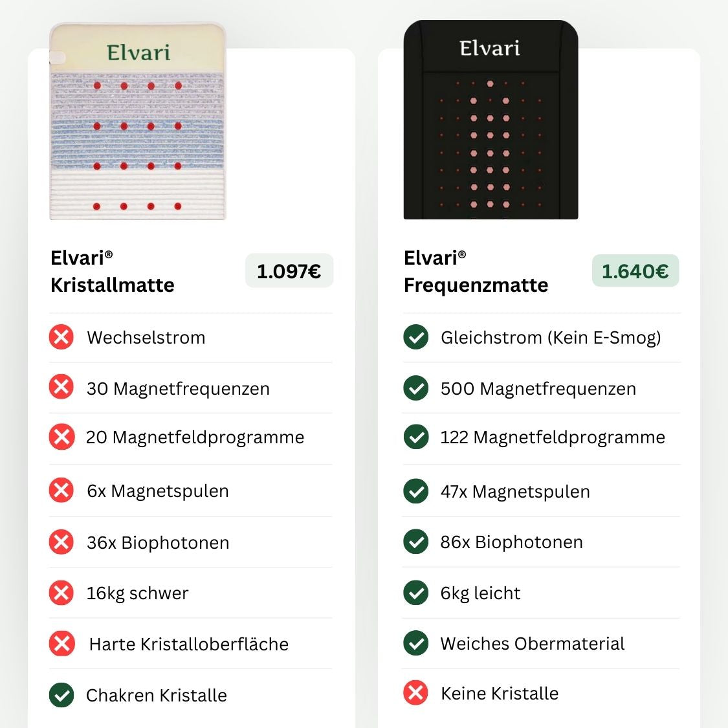
Task: Click the X icon beside 36x Biophotonen
Action: [x=61, y=542]
